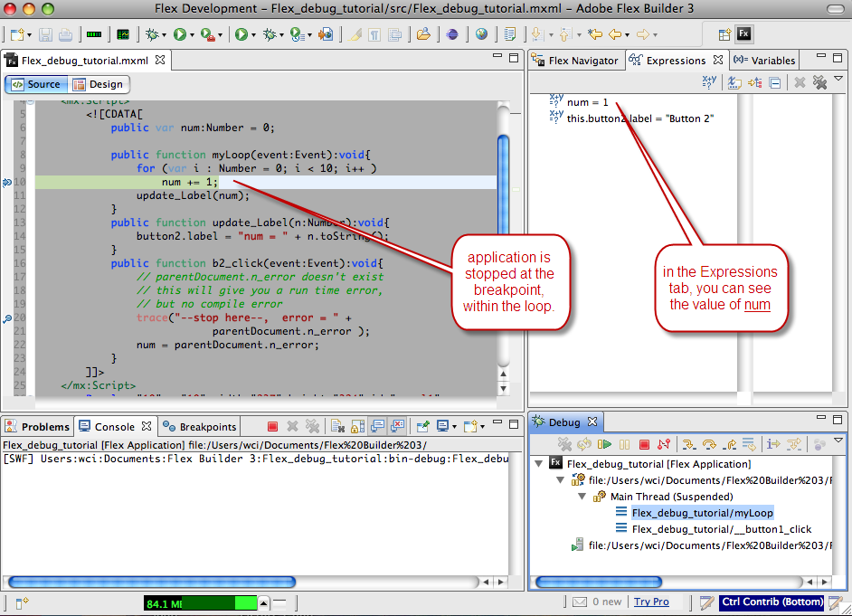Screen dimensions: 852x616
Task: Terminate the process from the Console toolbar
Action: tap(272, 426)
